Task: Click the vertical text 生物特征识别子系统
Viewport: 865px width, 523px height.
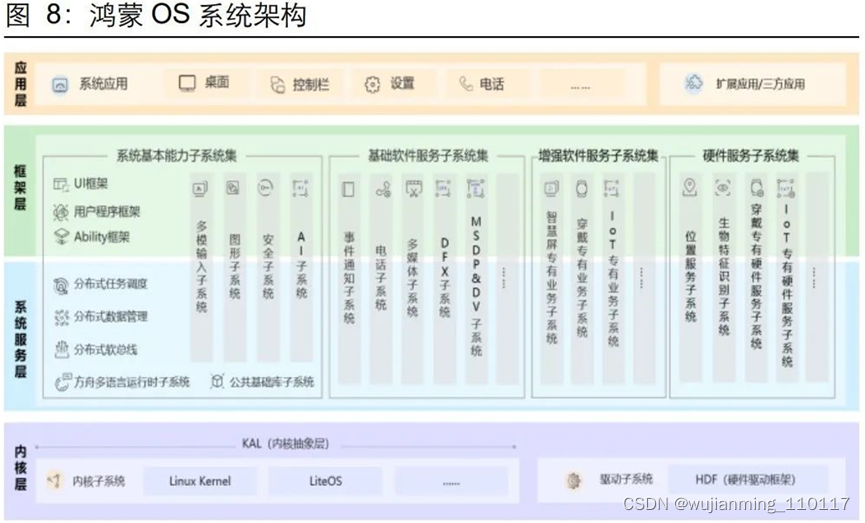Action: pyautogui.click(x=724, y=276)
